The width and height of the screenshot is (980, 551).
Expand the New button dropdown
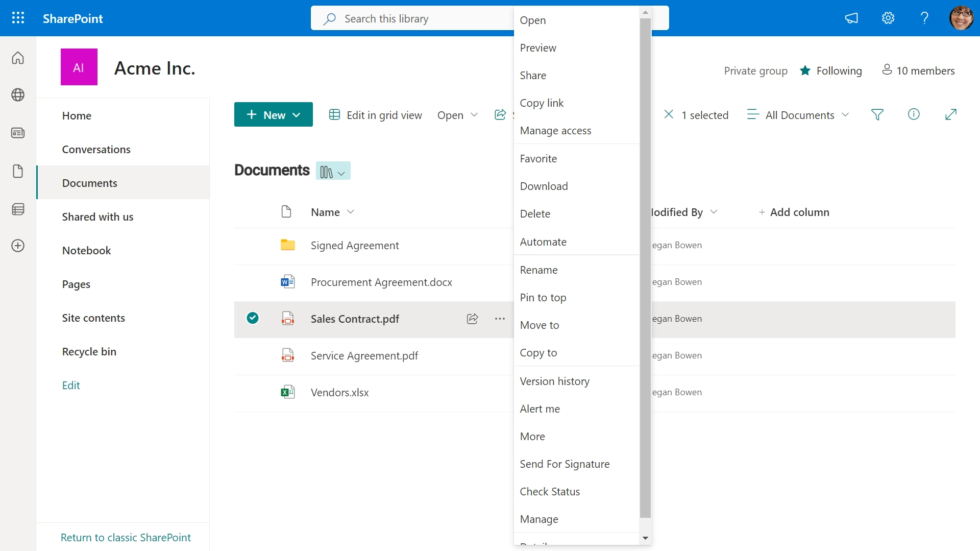(x=297, y=115)
